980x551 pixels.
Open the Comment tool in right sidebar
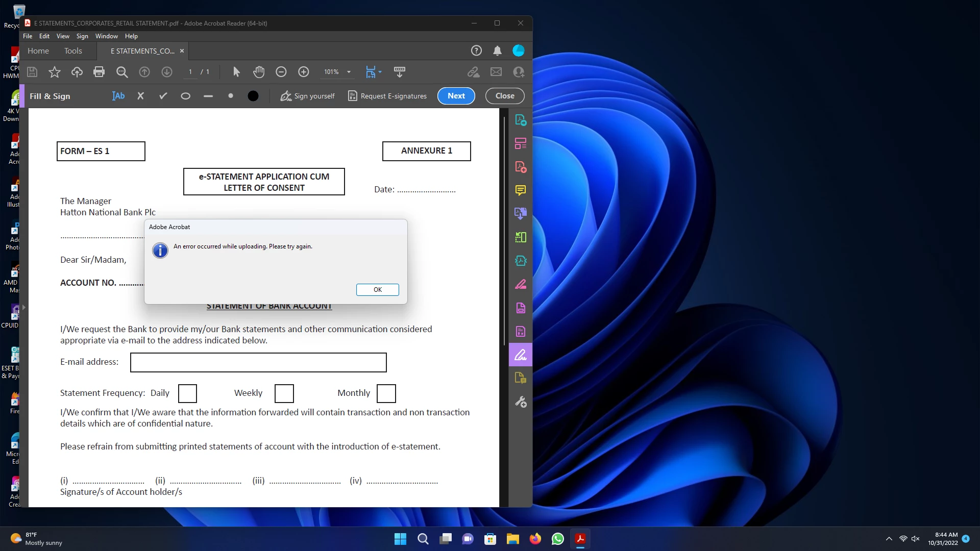pyautogui.click(x=521, y=190)
